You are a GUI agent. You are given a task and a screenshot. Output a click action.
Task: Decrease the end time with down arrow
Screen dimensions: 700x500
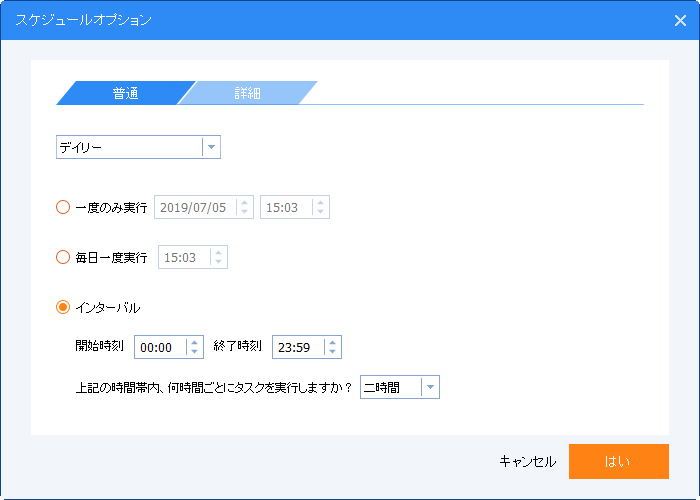point(332,352)
